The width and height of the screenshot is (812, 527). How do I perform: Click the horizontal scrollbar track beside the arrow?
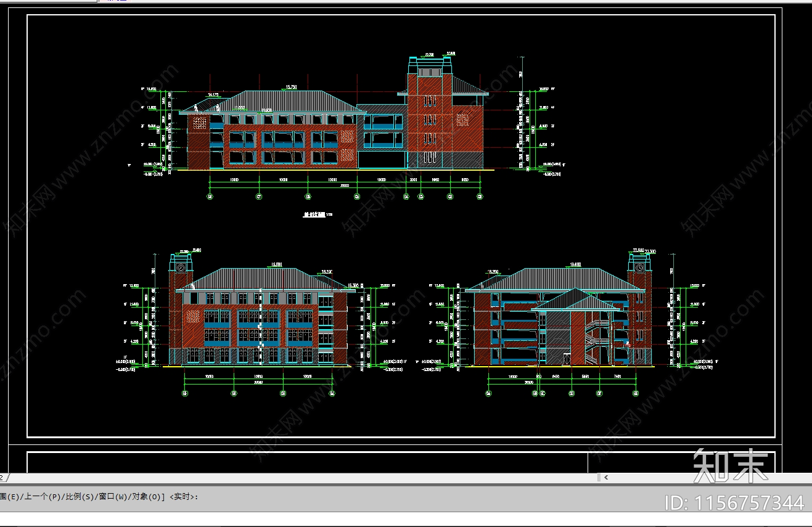tap(712, 477)
